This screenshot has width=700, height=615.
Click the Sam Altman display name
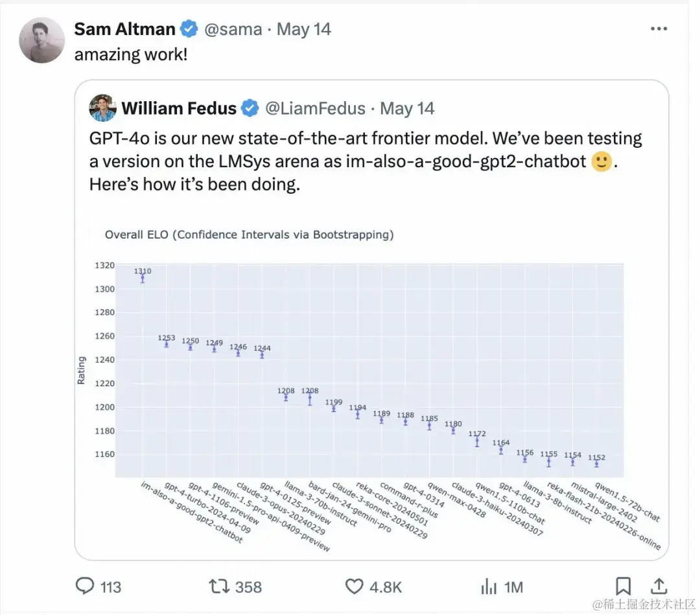pyautogui.click(x=124, y=29)
